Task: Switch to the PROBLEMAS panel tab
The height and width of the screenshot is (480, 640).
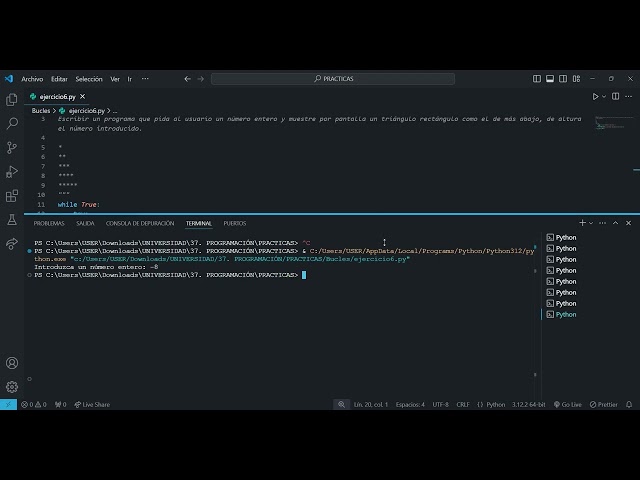Action: pyautogui.click(x=49, y=223)
